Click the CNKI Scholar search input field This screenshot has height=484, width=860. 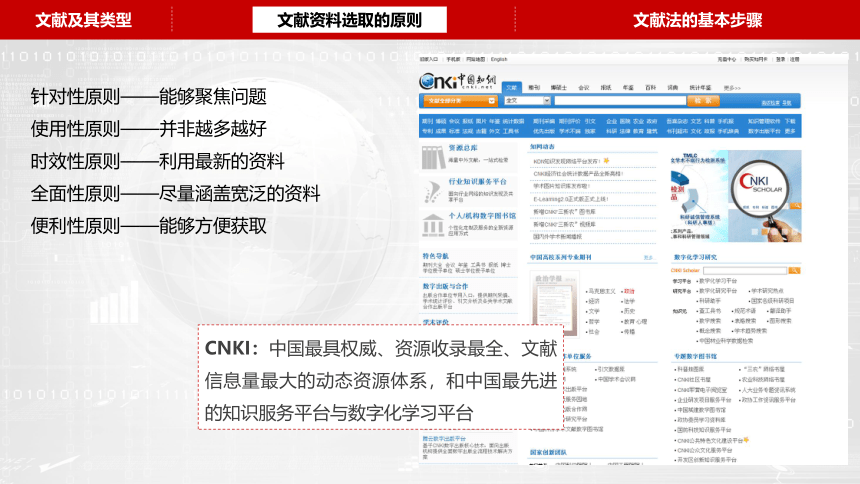pos(745,271)
